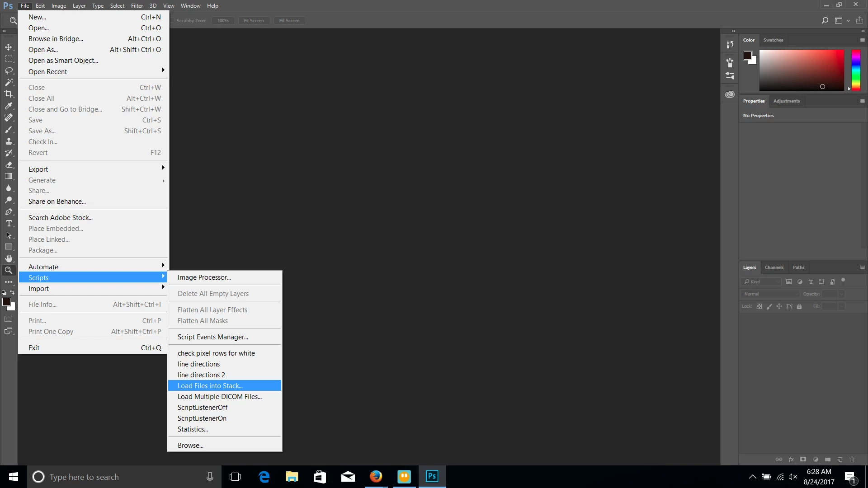
Task: Select the Clone Stamp tool
Action: 9,141
